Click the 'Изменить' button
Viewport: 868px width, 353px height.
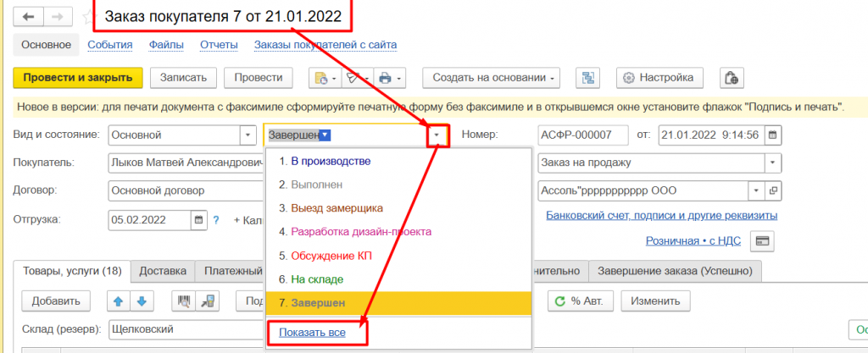click(x=657, y=301)
